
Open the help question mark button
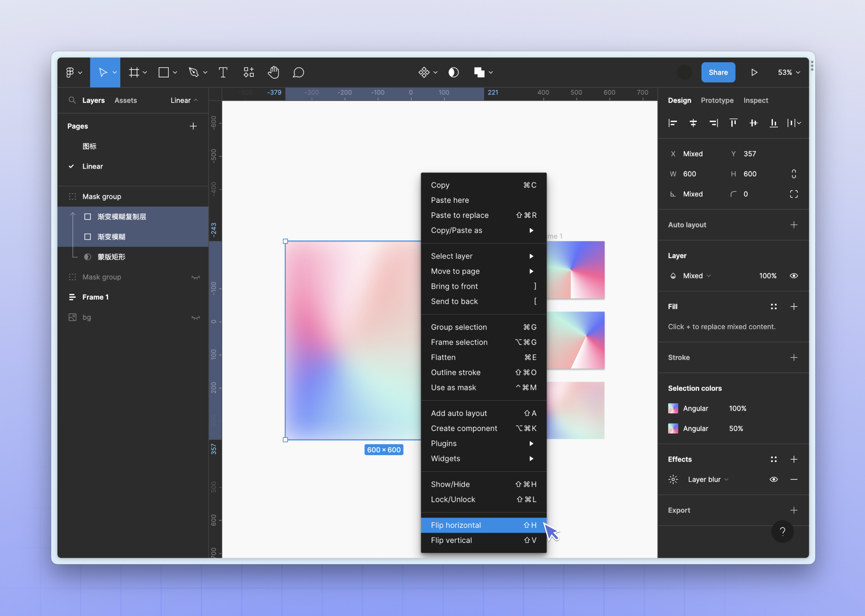click(782, 531)
